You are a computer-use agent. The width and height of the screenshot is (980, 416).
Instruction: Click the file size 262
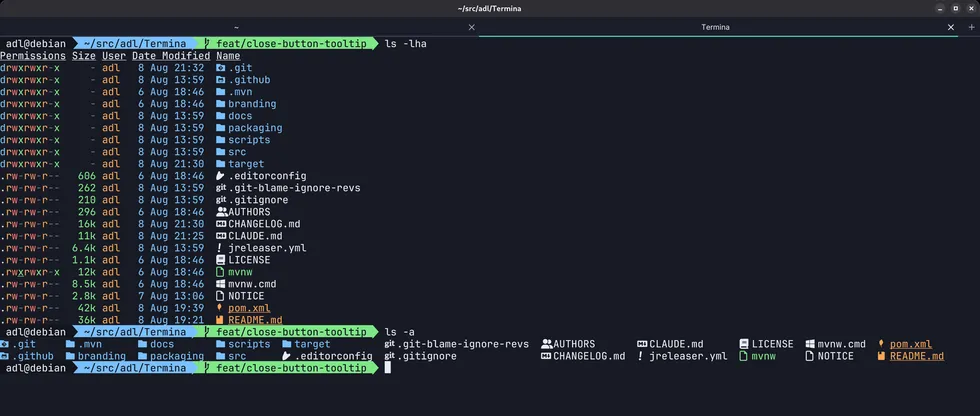click(x=87, y=188)
